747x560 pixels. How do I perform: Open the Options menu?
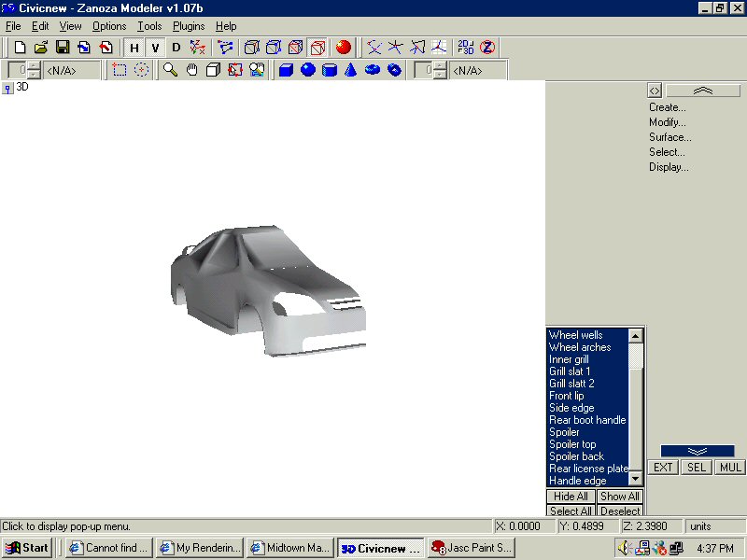point(109,26)
